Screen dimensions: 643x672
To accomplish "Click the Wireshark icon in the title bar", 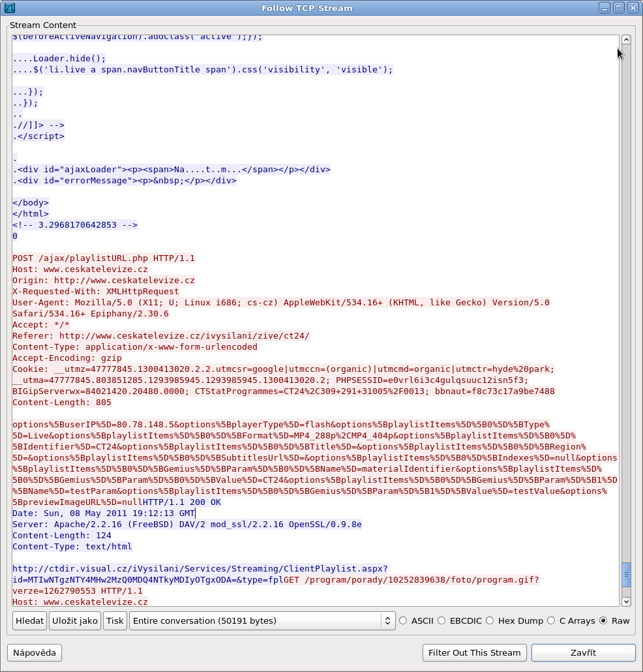I will coord(9,8).
